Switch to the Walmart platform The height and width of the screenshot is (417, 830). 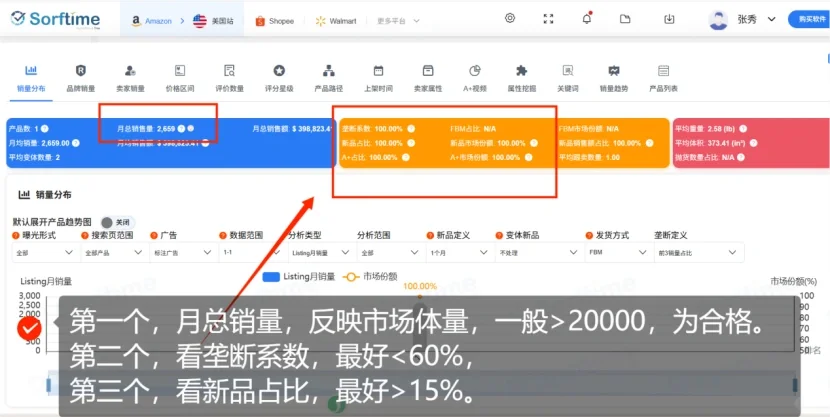(336, 21)
